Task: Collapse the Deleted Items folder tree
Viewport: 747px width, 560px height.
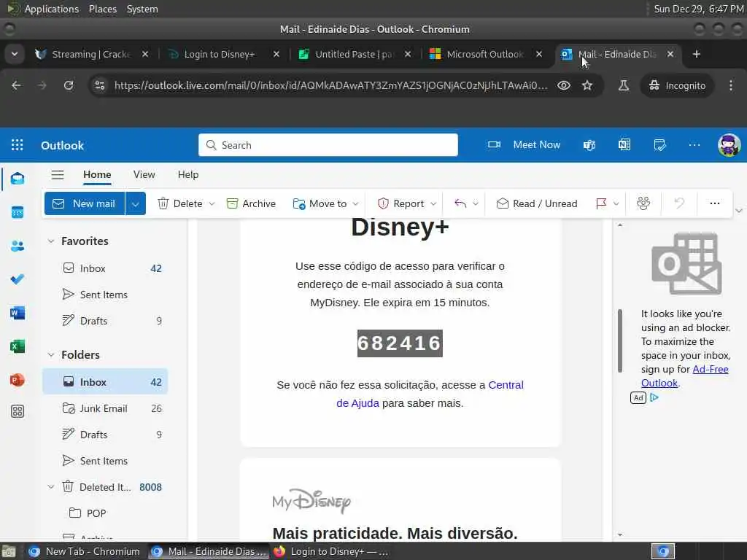Action: point(51,487)
